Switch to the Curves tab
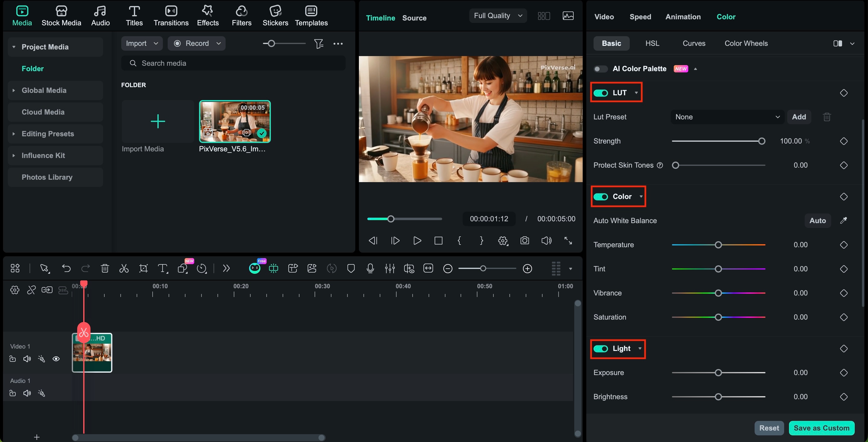The height and width of the screenshot is (442, 868). (x=694, y=43)
